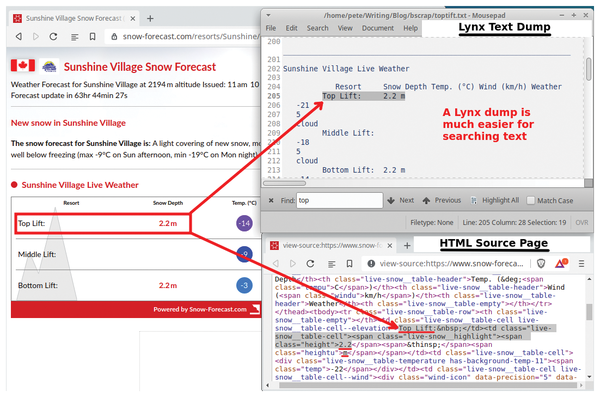600x397 pixels.
Task: Open Mousepad window menu arrow in title bar
Action: (268, 15)
